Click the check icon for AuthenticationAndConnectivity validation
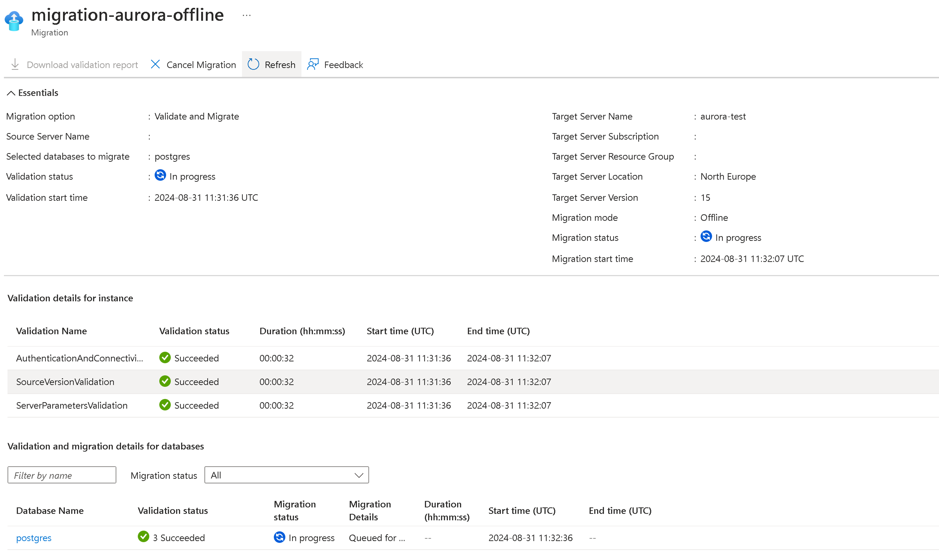The image size is (939, 560). click(x=165, y=358)
